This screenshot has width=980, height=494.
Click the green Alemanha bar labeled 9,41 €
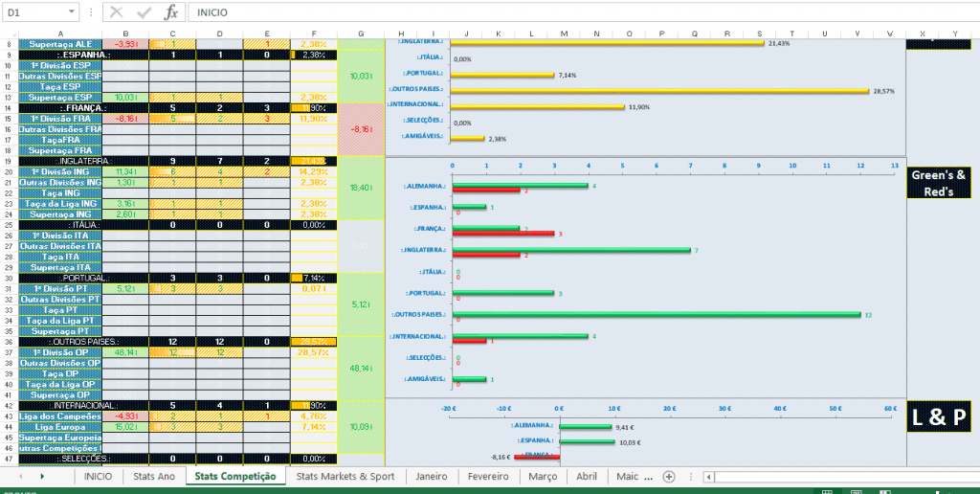click(x=586, y=426)
